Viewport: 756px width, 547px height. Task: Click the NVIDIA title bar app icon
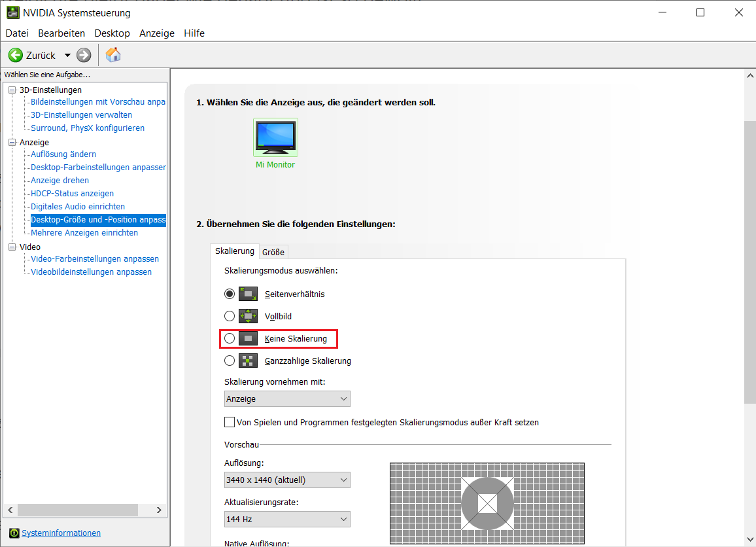click(13, 12)
